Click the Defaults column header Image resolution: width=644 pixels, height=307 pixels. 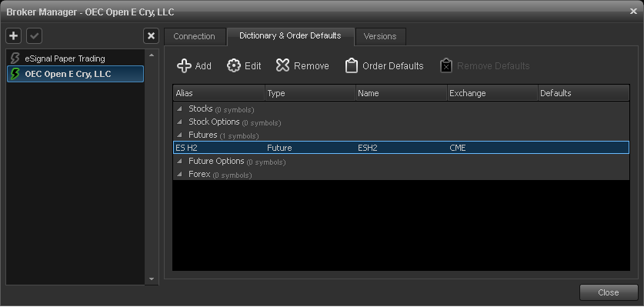[x=584, y=93]
